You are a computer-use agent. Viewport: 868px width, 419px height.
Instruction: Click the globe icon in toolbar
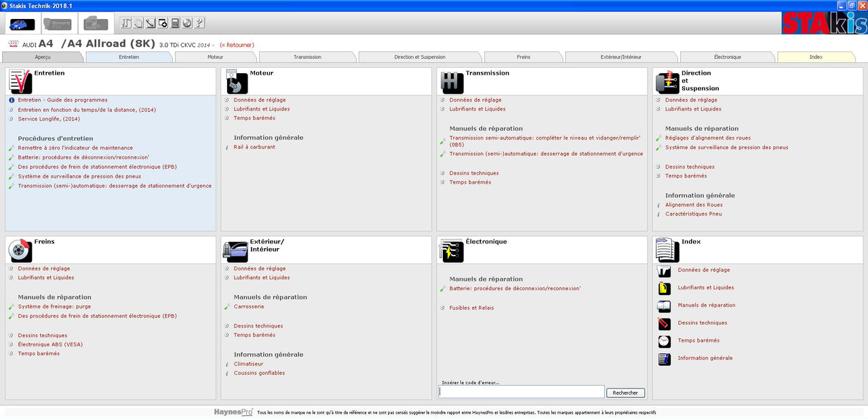tap(187, 23)
